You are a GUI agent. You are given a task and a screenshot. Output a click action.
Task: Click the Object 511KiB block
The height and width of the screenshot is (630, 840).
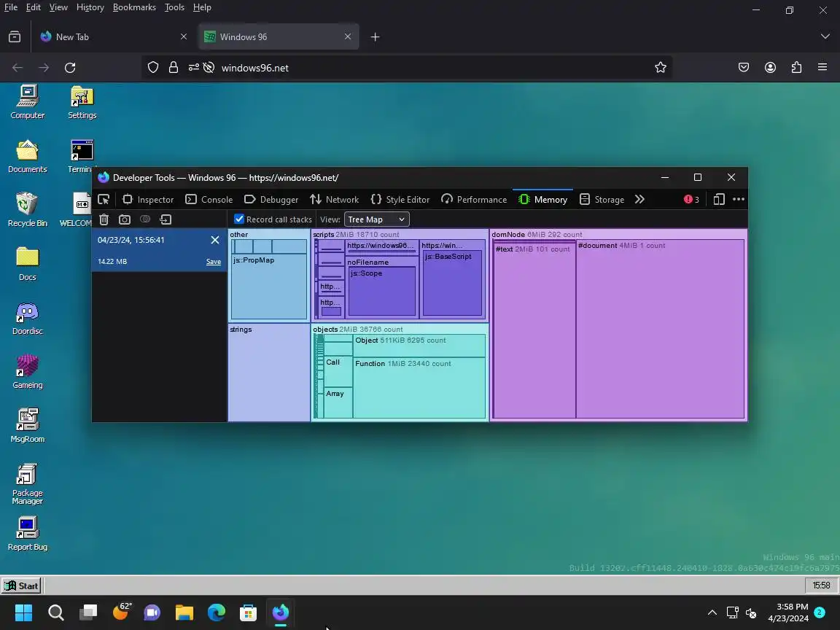[419, 346]
